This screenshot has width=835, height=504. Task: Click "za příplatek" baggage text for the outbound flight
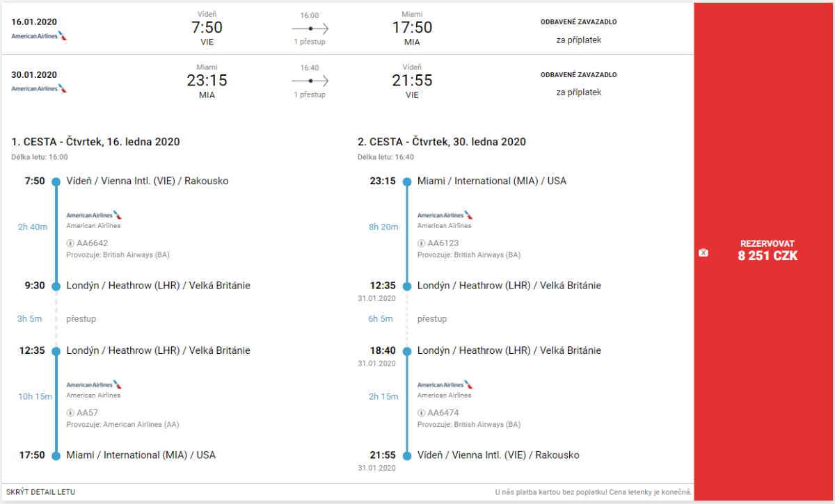point(578,40)
